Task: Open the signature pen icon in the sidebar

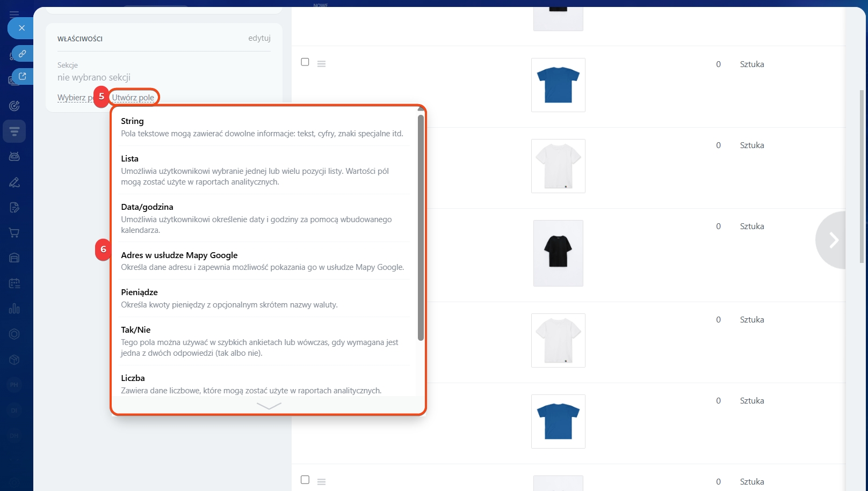Action: click(15, 182)
